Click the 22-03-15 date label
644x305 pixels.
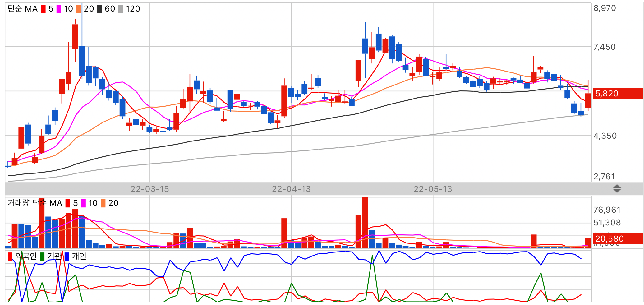(x=150, y=189)
